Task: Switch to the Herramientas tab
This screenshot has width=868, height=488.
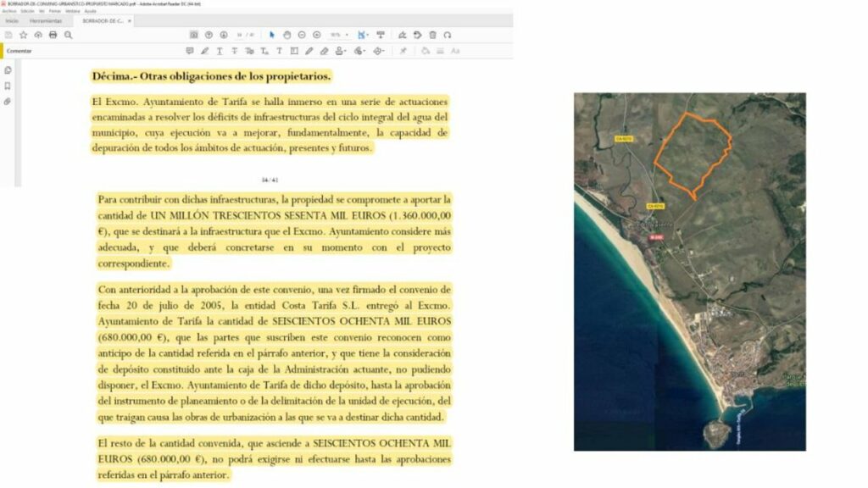Action: pyautogui.click(x=47, y=19)
